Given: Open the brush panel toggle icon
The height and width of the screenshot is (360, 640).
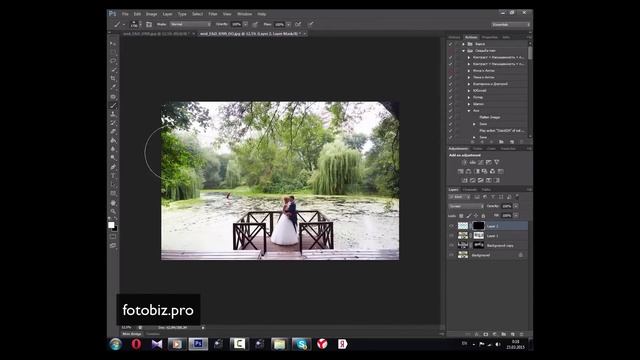Looking at the screenshot, I should tap(149, 24).
